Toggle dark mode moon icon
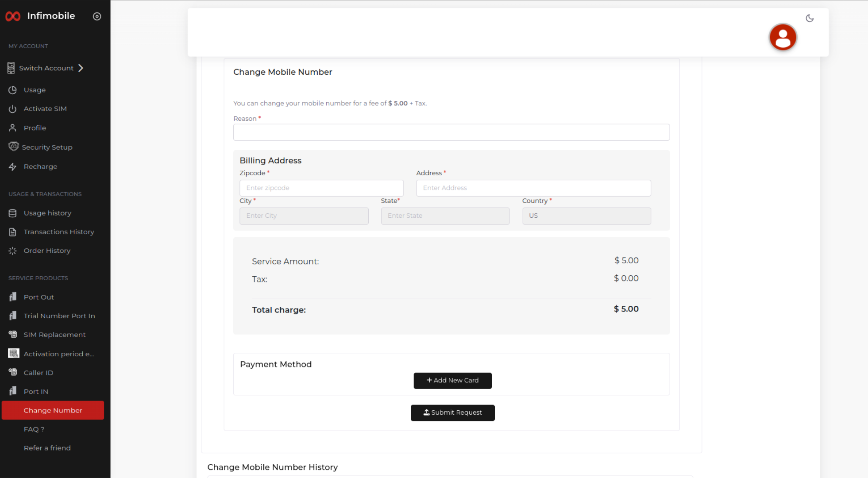This screenshot has width=868, height=478. click(810, 18)
